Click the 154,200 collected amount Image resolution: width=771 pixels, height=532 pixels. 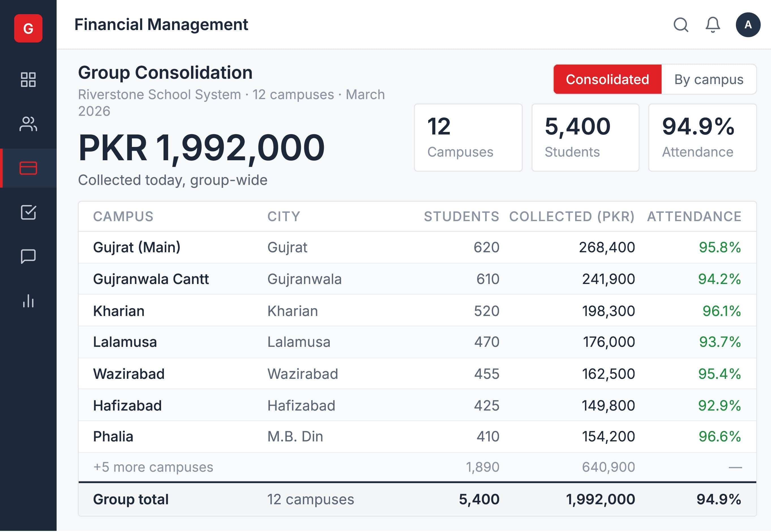click(x=609, y=437)
